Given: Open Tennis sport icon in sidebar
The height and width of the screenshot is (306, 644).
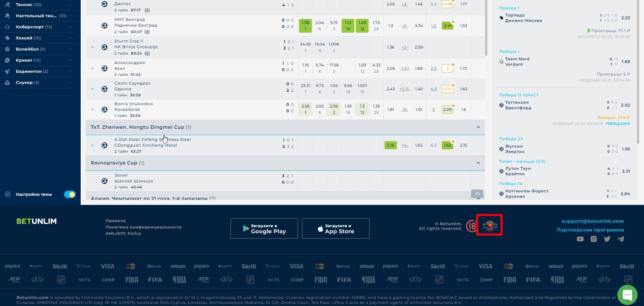Looking at the screenshot, I should point(7,5).
